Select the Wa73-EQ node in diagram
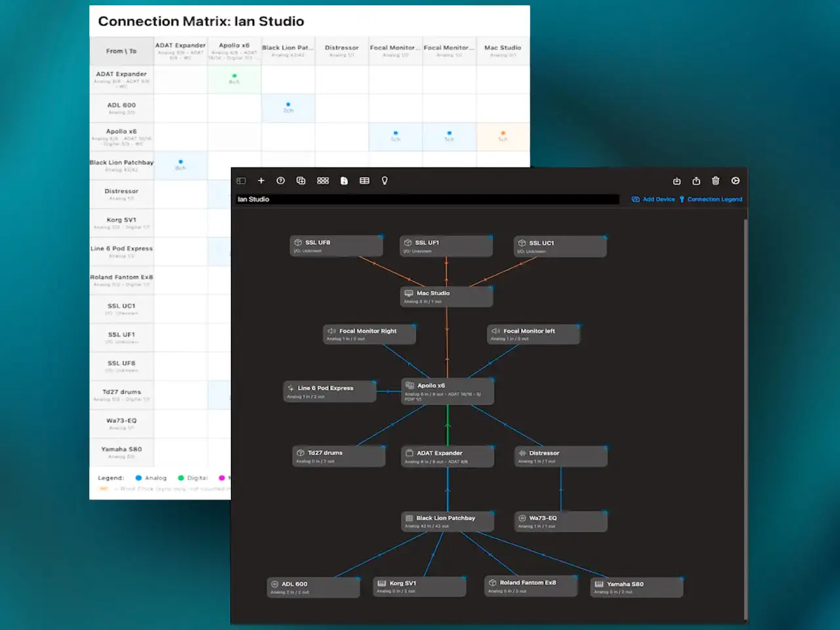The width and height of the screenshot is (840, 630). click(x=561, y=522)
